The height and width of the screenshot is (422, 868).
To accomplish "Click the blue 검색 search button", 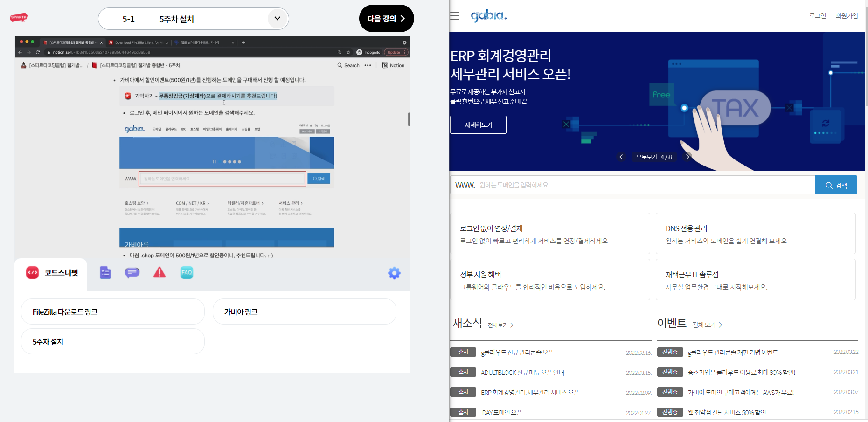I will coord(836,185).
